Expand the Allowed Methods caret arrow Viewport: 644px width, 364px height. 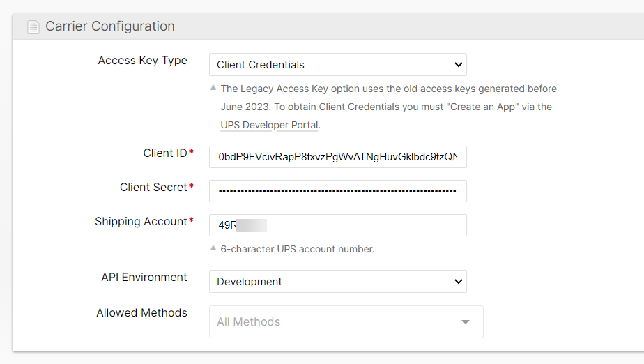click(466, 322)
